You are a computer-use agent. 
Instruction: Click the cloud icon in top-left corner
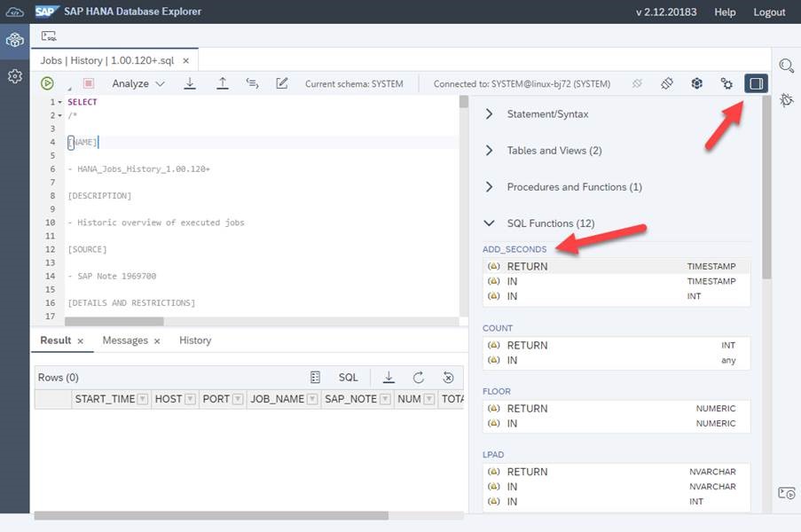click(15, 12)
